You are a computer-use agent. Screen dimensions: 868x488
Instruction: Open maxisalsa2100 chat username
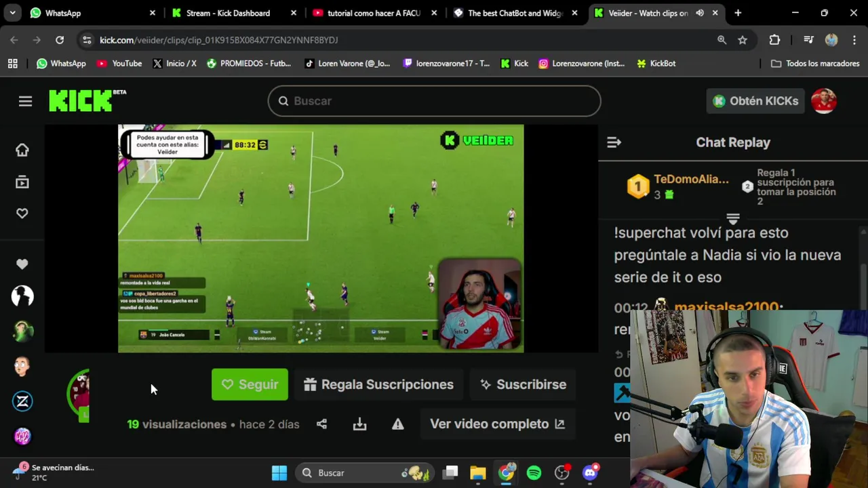(x=726, y=307)
